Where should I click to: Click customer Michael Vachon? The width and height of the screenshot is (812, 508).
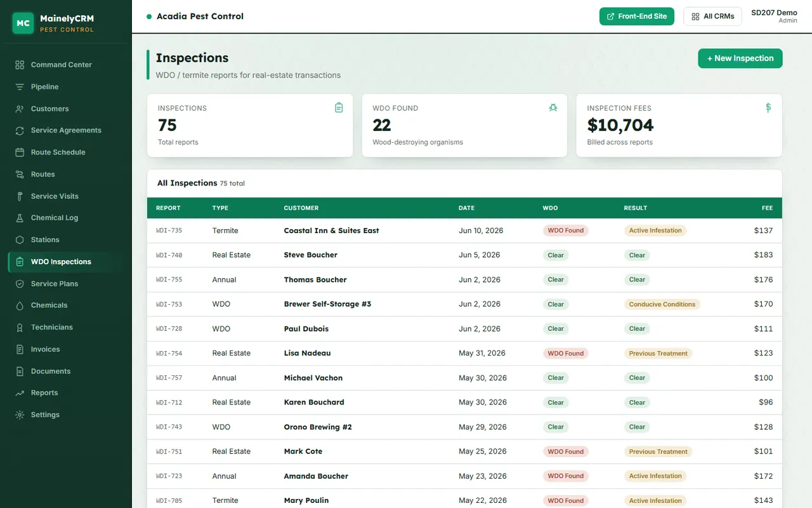(x=313, y=378)
